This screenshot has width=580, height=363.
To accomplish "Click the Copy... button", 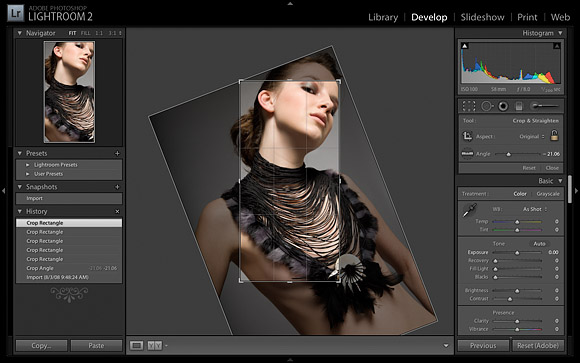I will pyautogui.click(x=41, y=346).
